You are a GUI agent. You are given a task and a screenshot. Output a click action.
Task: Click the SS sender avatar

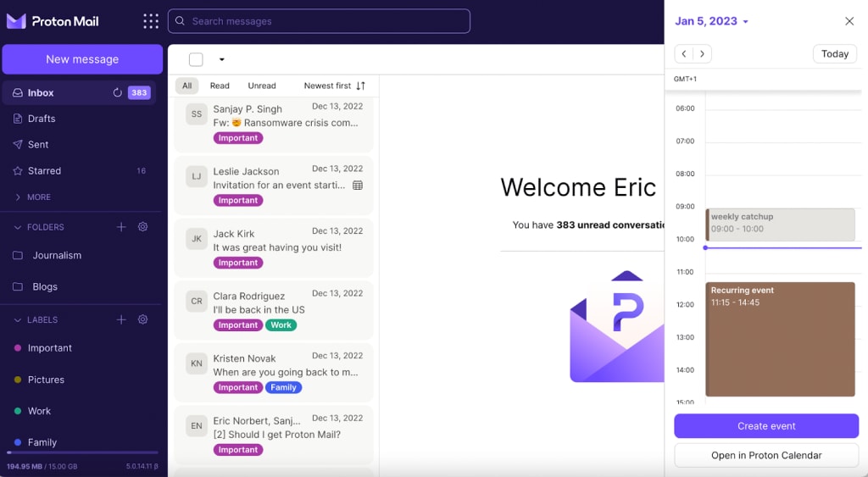coord(197,114)
